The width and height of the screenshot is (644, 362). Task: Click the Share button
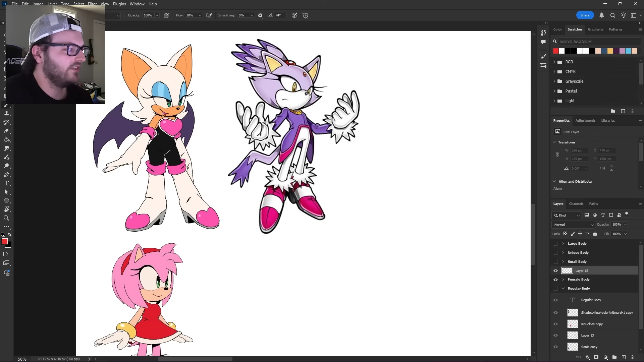pos(585,15)
